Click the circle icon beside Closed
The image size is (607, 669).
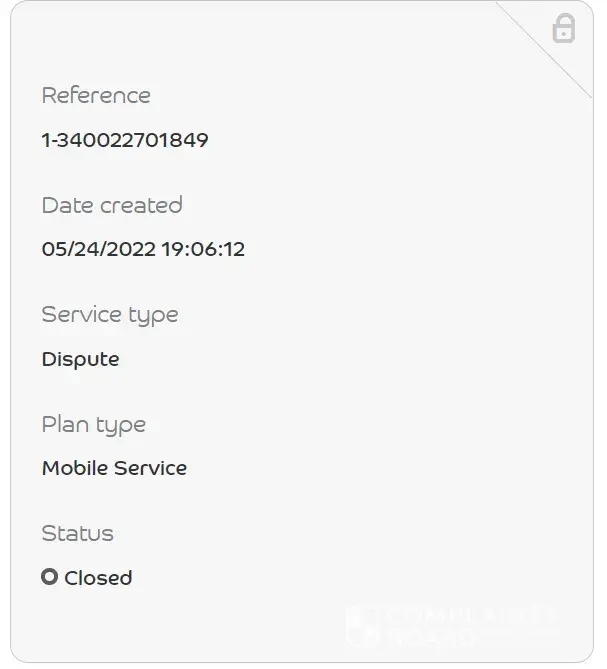click(x=49, y=577)
